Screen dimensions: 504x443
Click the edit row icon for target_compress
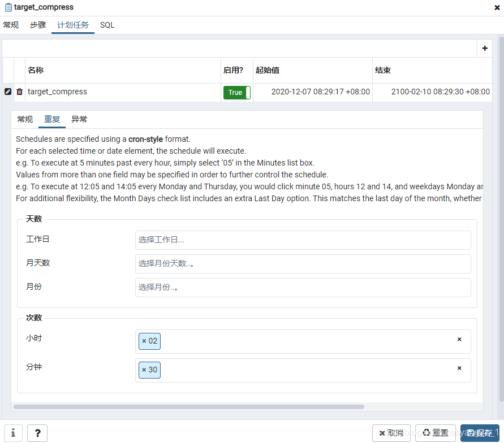click(x=8, y=92)
